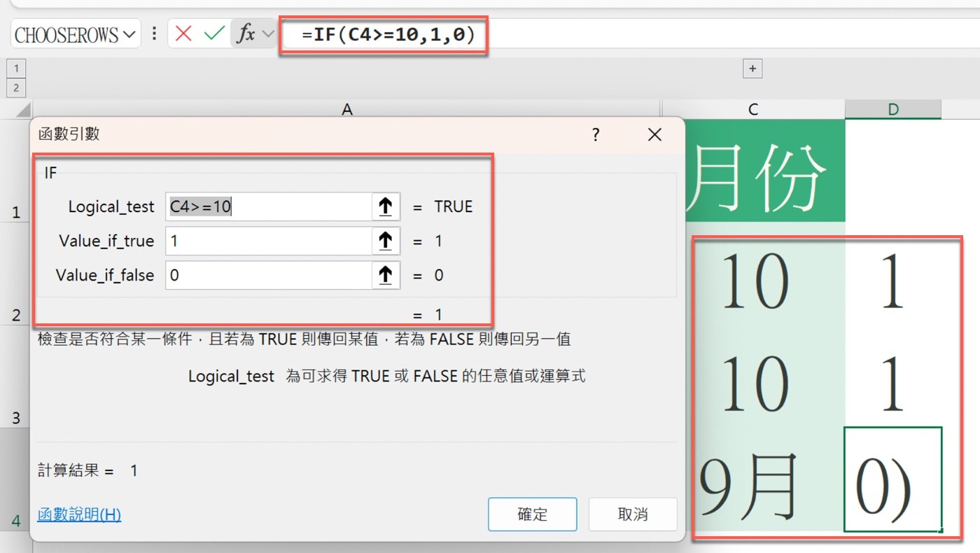This screenshot has height=553, width=980.
Task: Click the 確定 button
Action: click(x=532, y=514)
